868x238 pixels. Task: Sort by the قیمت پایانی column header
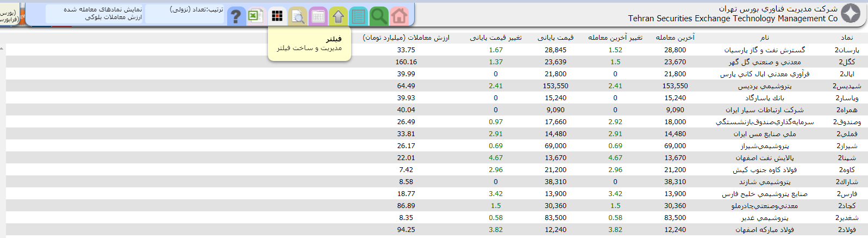(x=555, y=38)
